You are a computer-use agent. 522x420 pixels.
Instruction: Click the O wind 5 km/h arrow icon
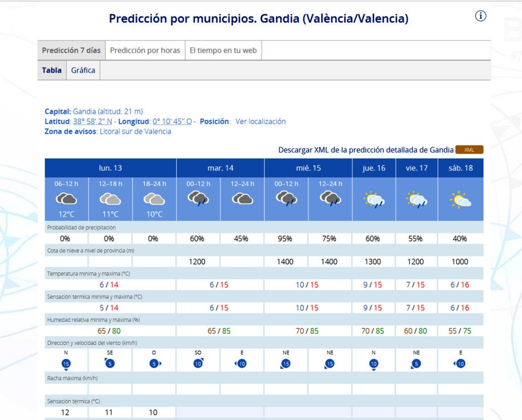point(155,364)
